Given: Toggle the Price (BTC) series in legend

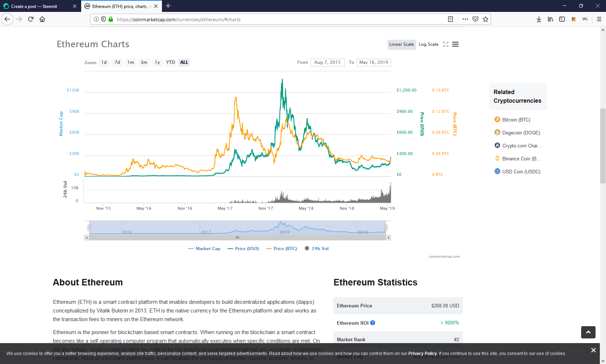Looking at the screenshot, I should (281, 249).
